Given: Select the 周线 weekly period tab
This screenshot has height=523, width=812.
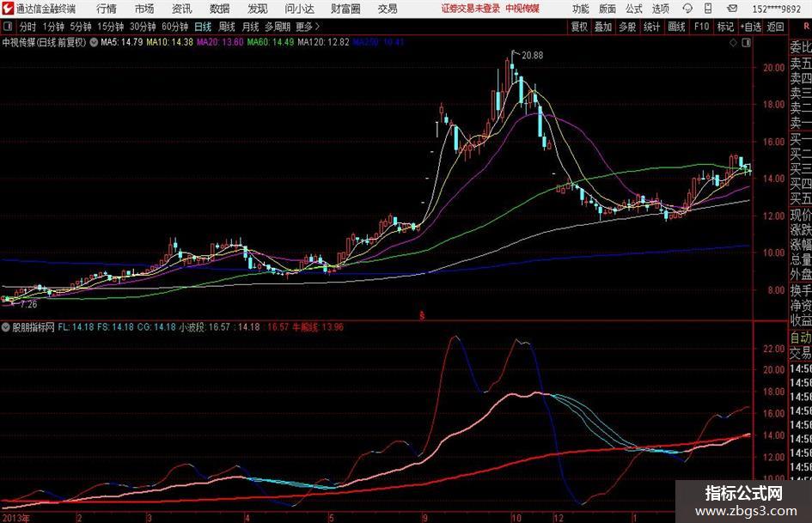Looking at the screenshot, I should pyautogui.click(x=227, y=27).
